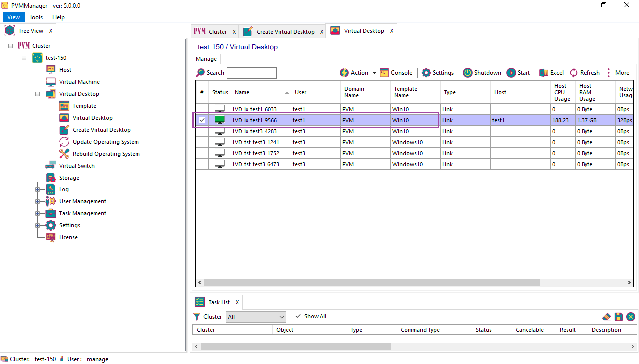The height and width of the screenshot is (364, 639).
Task: Collapse the test-150 tree node
Action: click(x=24, y=58)
